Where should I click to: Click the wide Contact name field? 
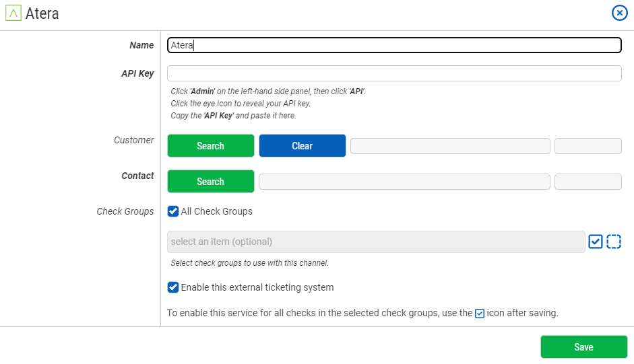[404, 182]
